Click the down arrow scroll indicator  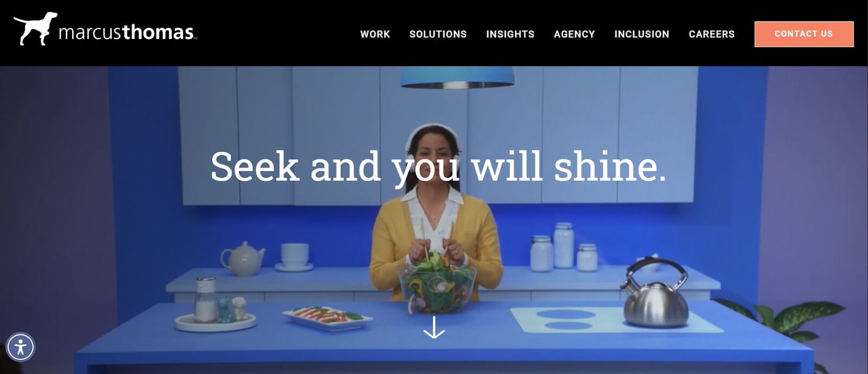(x=434, y=327)
